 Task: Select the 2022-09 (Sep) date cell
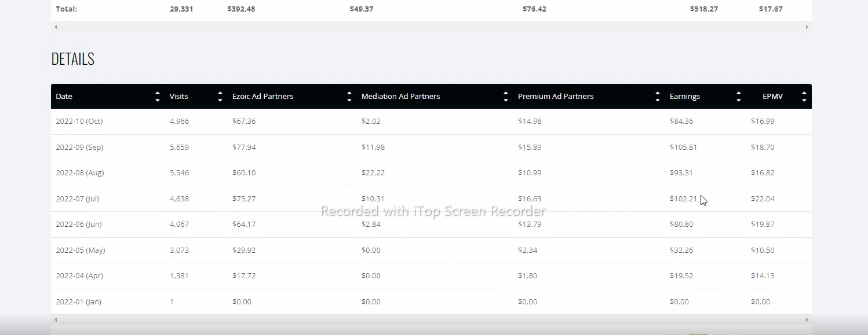click(x=79, y=148)
